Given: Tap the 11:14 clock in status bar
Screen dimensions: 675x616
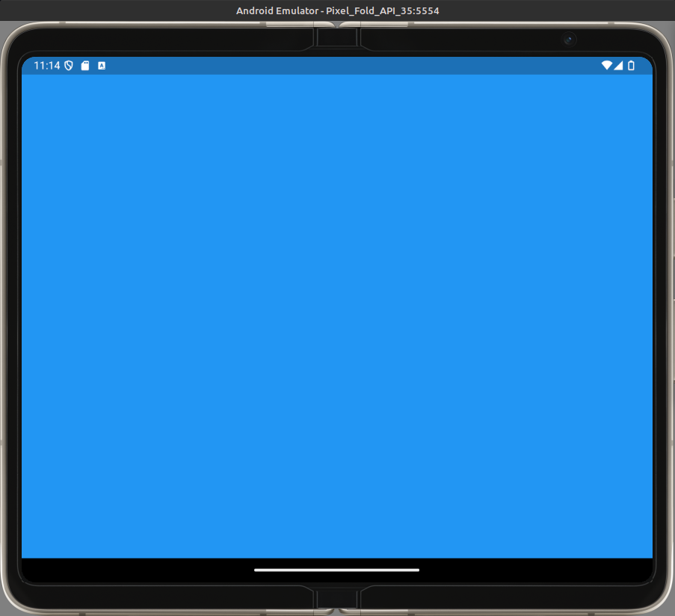Looking at the screenshot, I should pyautogui.click(x=47, y=66).
